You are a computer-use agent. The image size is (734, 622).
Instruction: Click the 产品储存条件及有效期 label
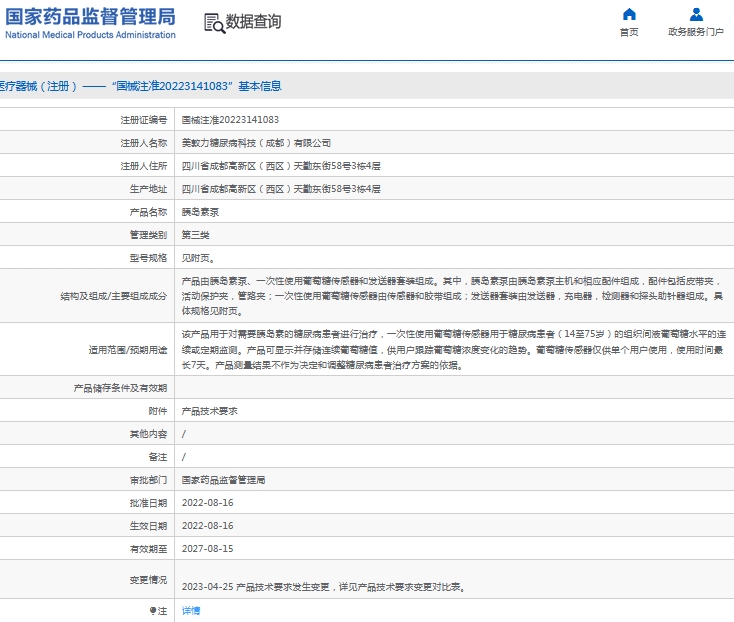click(120, 388)
